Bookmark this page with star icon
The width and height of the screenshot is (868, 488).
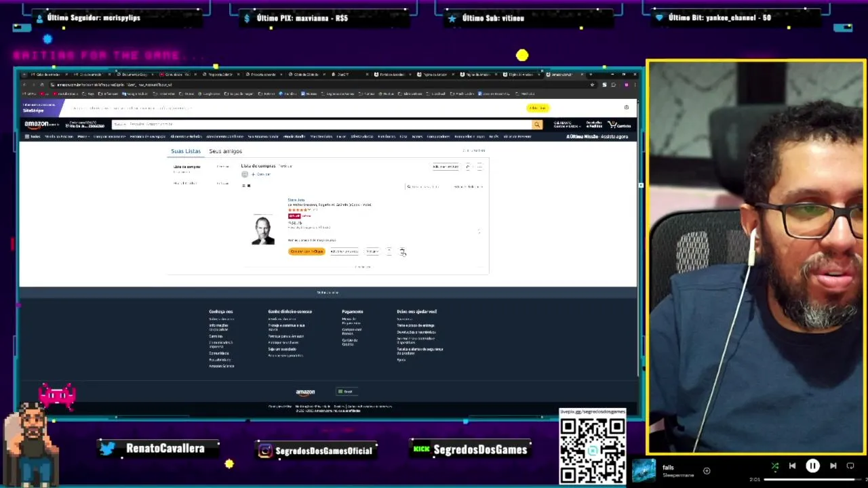(x=592, y=85)
